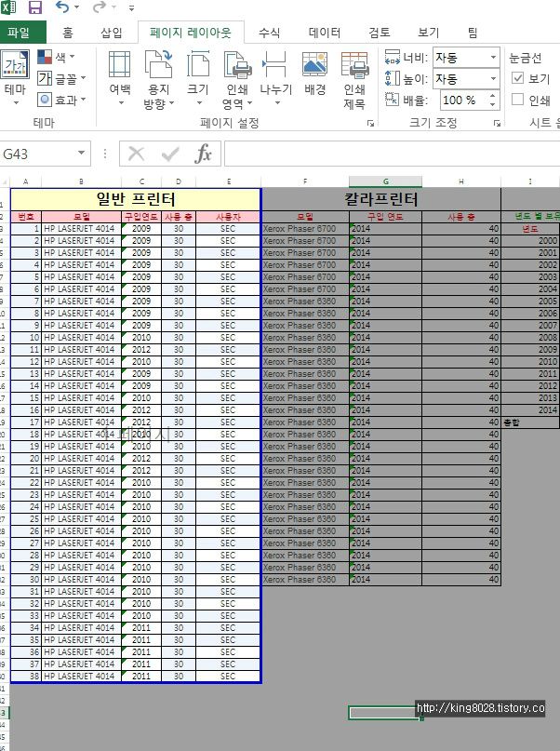This screenshot has width=560, height=751.
Task: Open the 크기 조정 dialog launcher
Action: 497,123
